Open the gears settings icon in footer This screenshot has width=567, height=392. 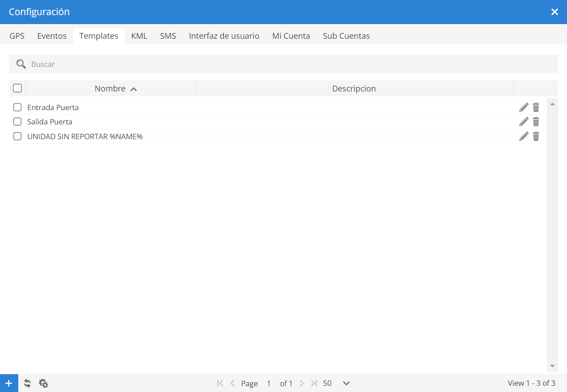coord(43,383)
